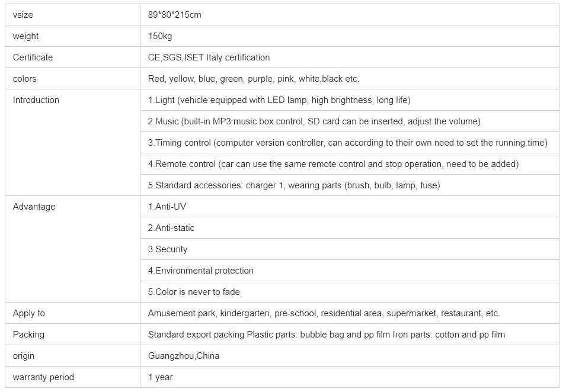This screenshot has width=566, height=392.
Task: Click the Timing control description line
Action: tap(347, 143)
